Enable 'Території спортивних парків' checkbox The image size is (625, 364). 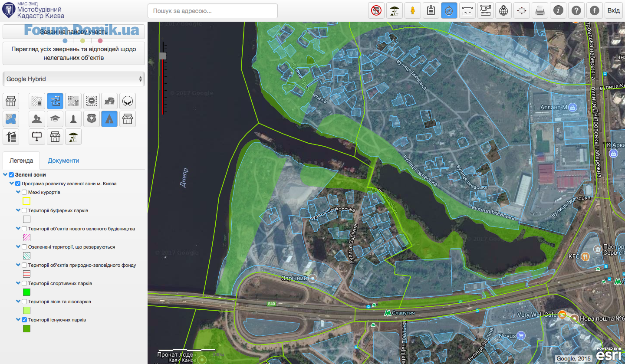pos(24,283)
